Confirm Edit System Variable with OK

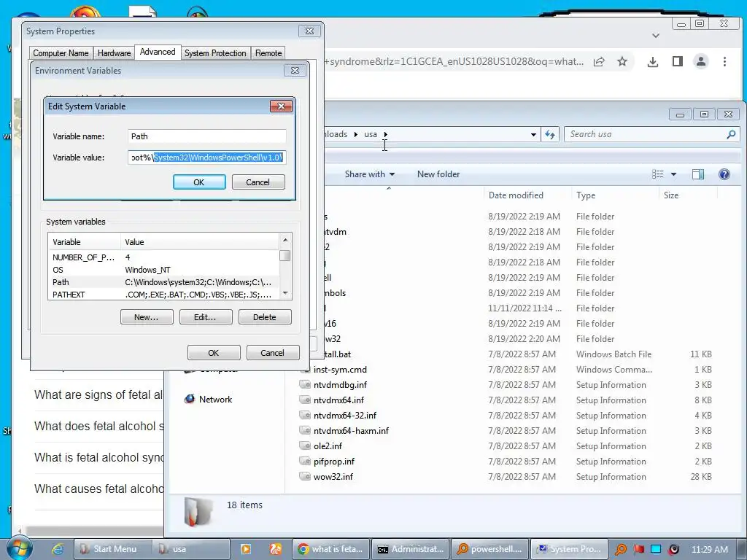199,182
